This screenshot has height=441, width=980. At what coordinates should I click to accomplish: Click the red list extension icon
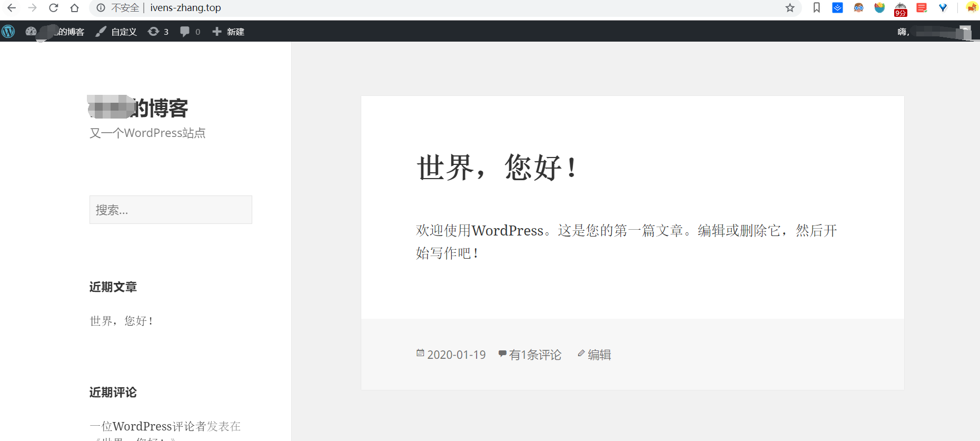tap(922, 8)
